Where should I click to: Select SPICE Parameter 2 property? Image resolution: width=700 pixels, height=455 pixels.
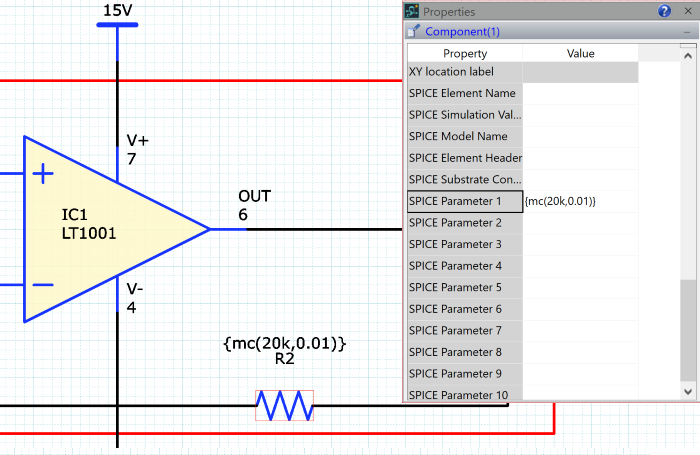click(x=465, y=223)
